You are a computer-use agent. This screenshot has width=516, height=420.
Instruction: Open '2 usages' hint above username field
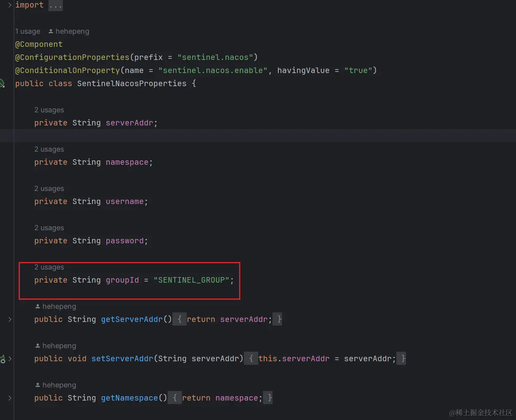[x=49, y=189]
